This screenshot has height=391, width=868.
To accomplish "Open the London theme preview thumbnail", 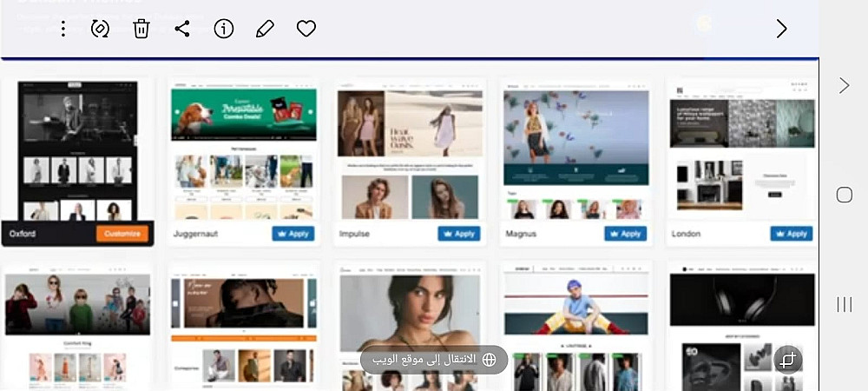I will [742, 150].
